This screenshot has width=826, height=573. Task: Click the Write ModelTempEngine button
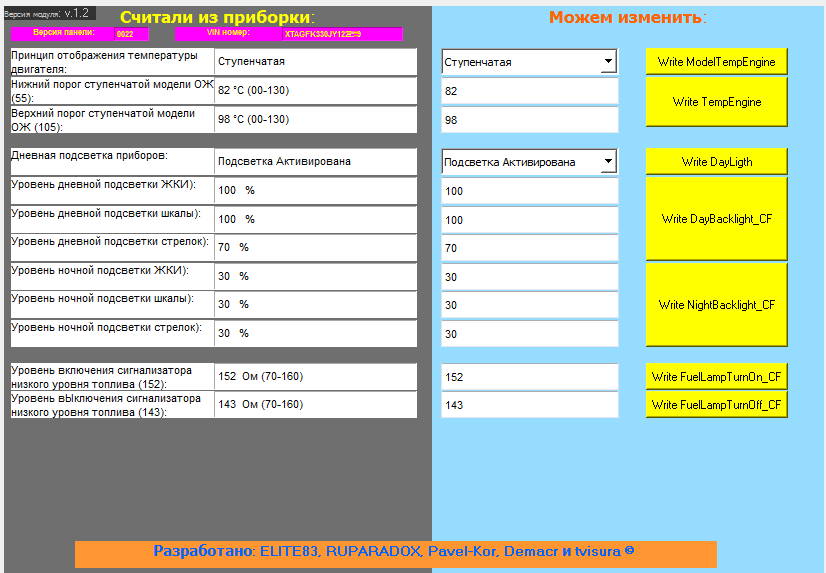point(716,62)
